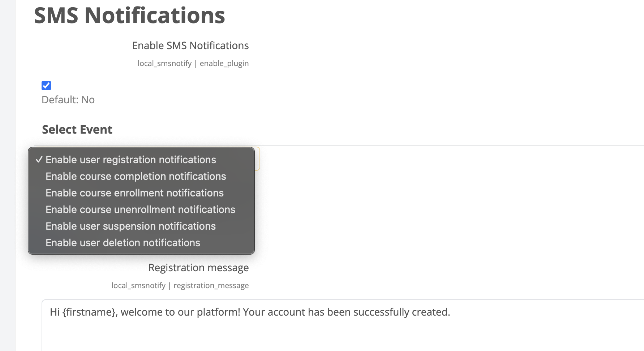Click the Select Event heading
The width and height of the screenshot is (644, 351).
coord(77,129)
